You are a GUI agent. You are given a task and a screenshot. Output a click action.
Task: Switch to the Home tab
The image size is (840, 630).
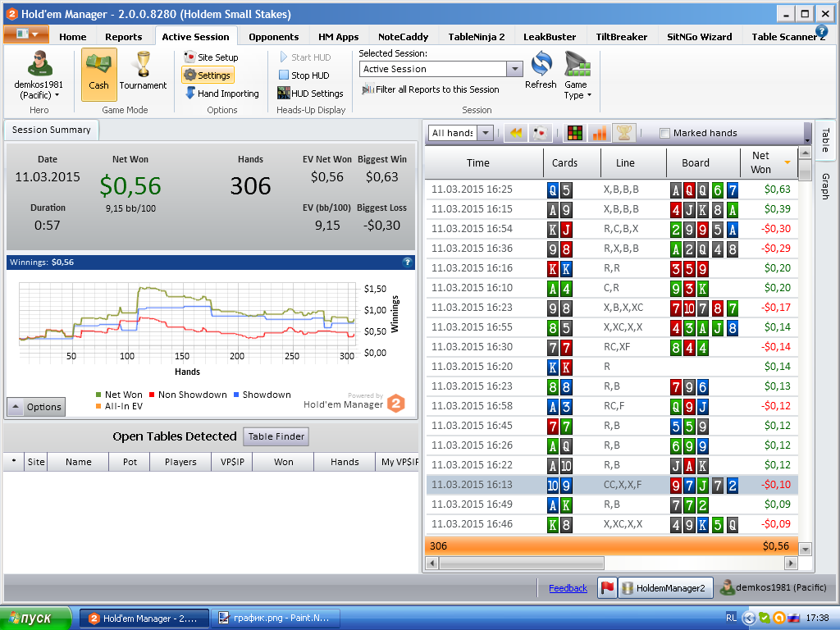tap(73, 37)
